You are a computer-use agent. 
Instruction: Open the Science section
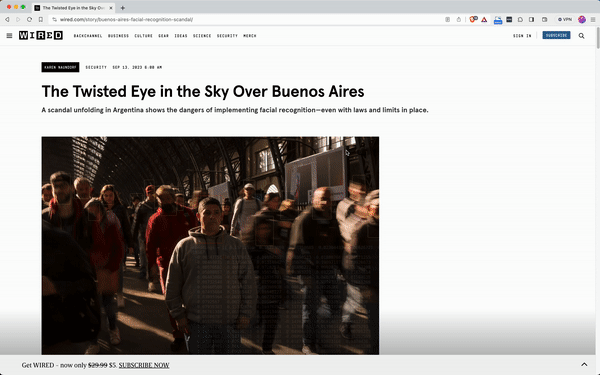[202, 36]
